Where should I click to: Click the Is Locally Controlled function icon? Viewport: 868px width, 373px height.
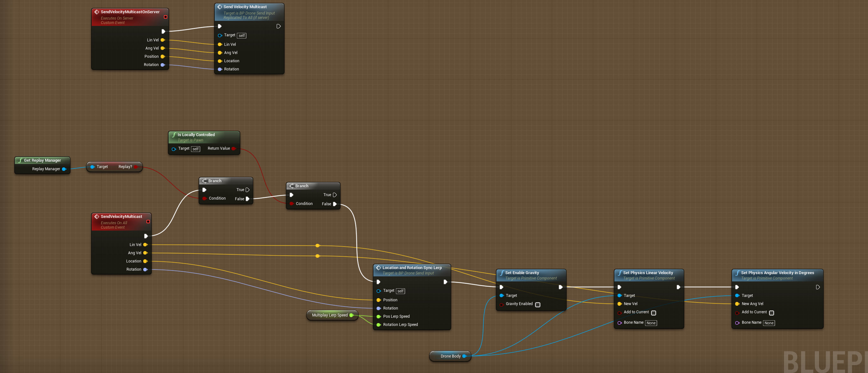tap(174, 135)
